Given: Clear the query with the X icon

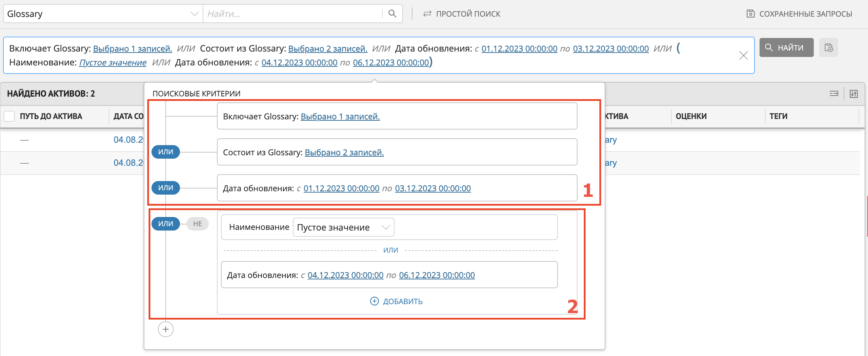Looking at the screenshot, I should click(x=743, y=55).
